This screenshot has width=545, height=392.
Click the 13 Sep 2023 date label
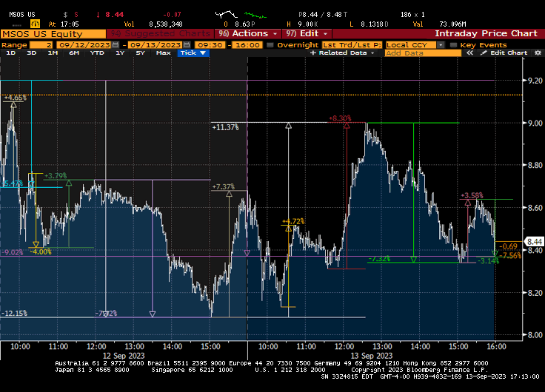372,356
